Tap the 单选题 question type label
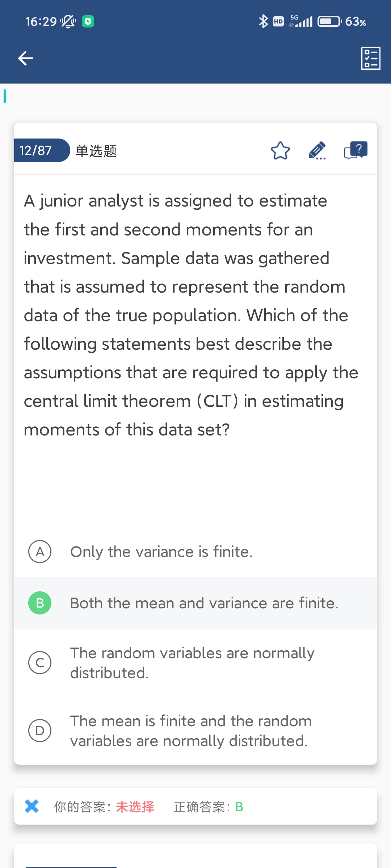Screen dimensions: 391x868 96,151
